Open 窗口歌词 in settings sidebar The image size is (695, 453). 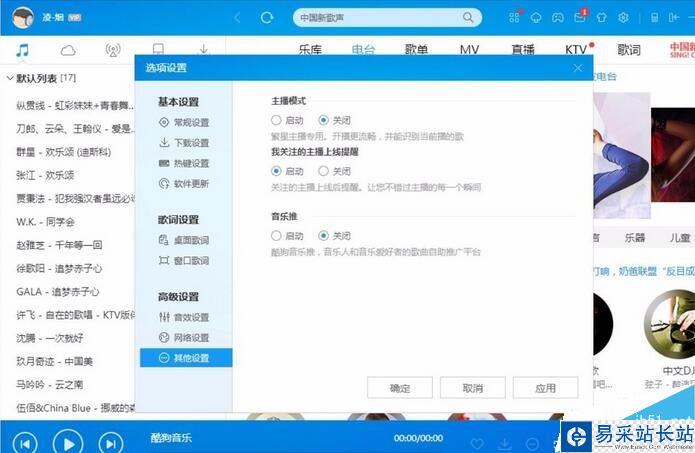coord(184,261)
